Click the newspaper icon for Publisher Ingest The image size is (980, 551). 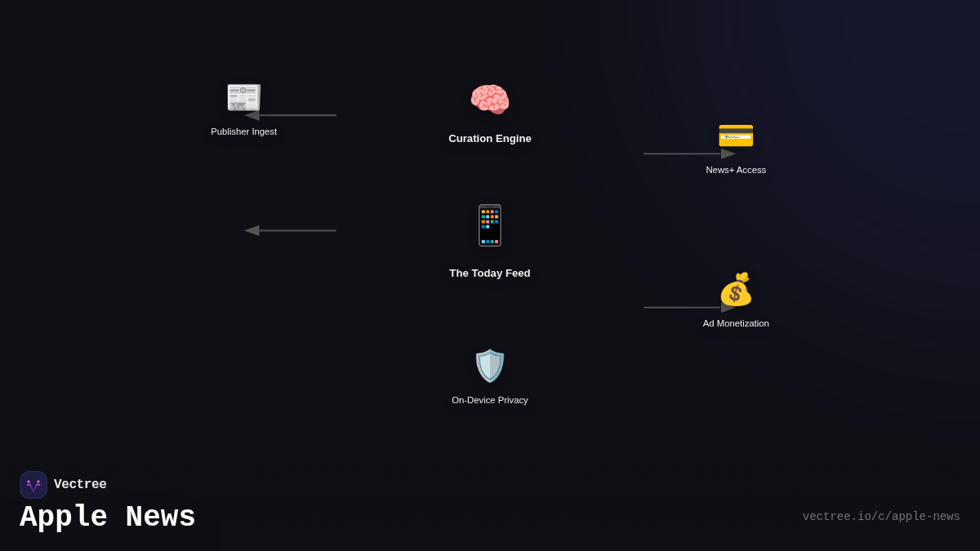point(243,97)
